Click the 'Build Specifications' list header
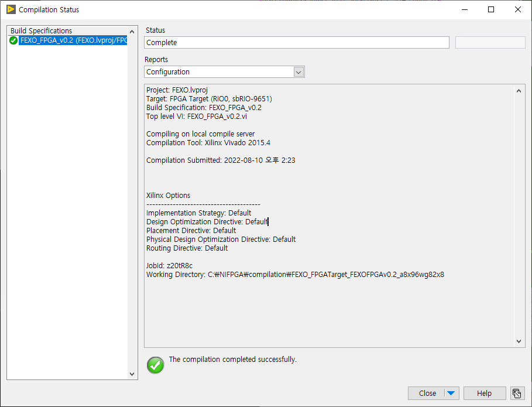The width and height of the screenshot is (532, 407). pyautogui.click(x=41, y=30)
